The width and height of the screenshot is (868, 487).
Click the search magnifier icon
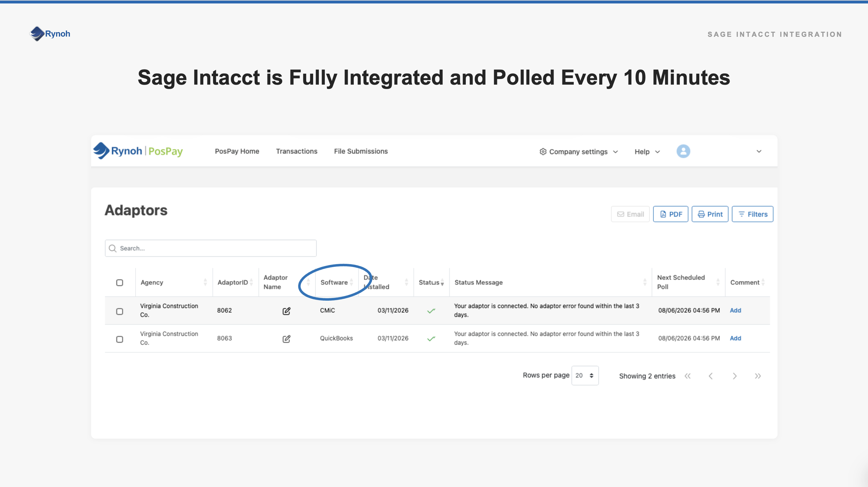(x=113, y=248)
